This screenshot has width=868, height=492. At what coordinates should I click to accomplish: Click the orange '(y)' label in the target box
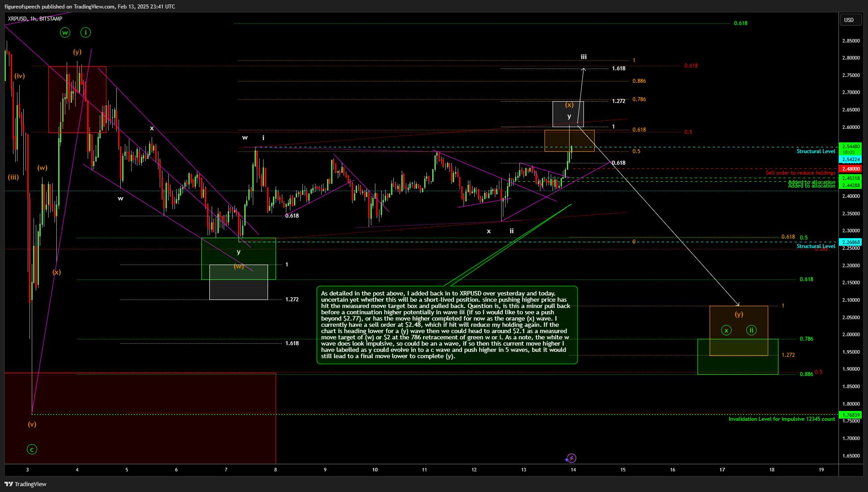[739, 314]
